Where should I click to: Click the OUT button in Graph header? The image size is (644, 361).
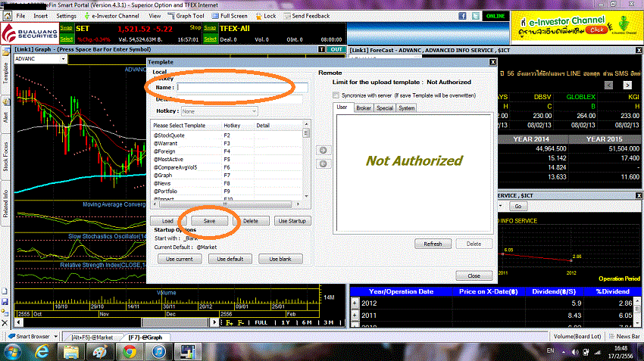[x=336, y=49]
